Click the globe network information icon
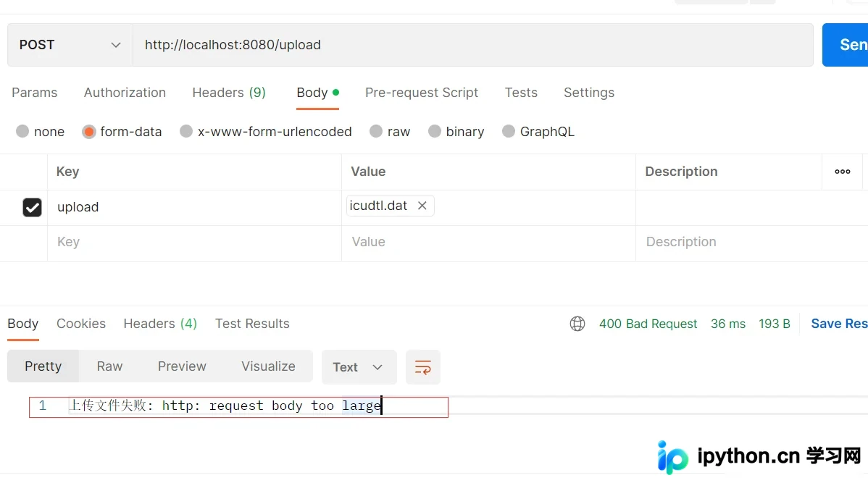This screenshot has width=868, height=483. [x=577, y=324]
